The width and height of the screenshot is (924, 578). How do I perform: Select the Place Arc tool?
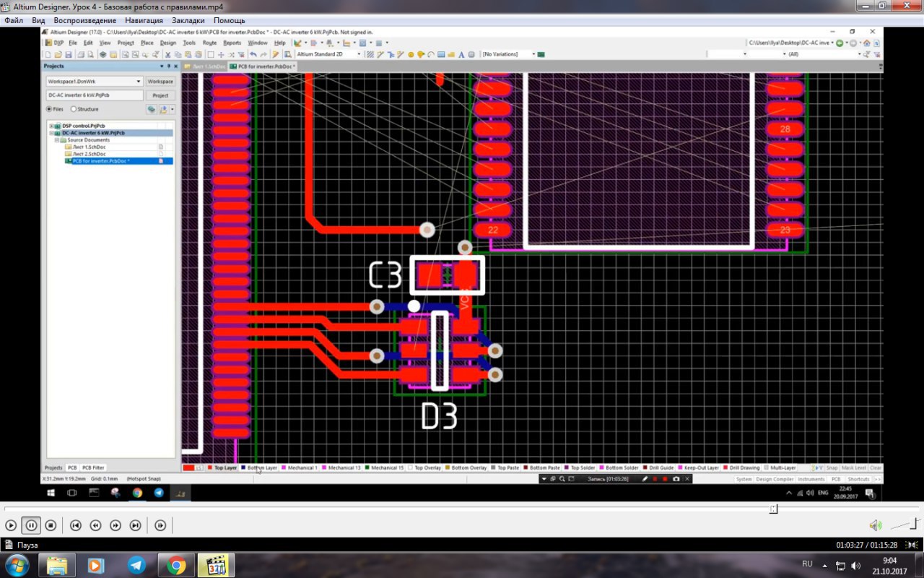pos(432,54)
